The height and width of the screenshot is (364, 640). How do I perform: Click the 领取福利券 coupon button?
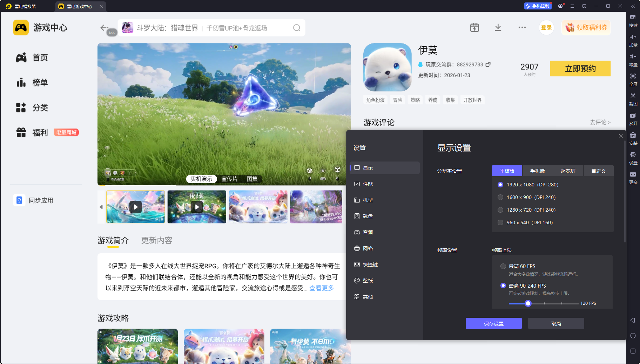(x=586, y=27)
